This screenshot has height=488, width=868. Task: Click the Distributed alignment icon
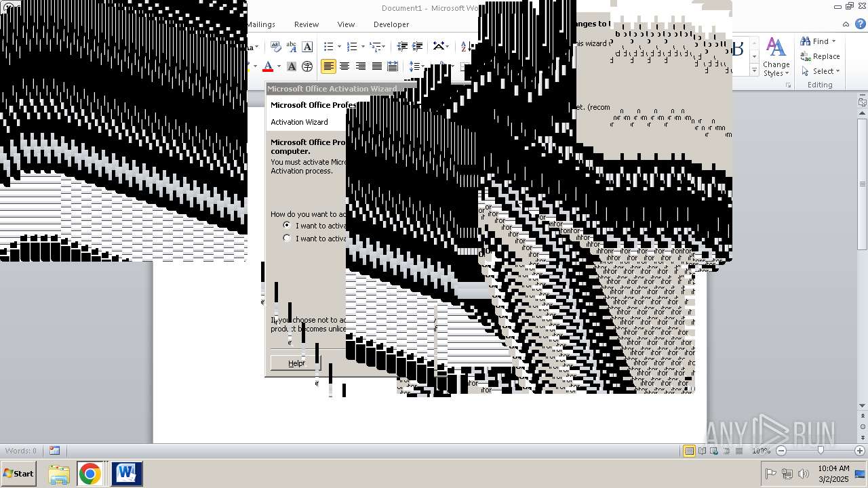click(392, 66)
